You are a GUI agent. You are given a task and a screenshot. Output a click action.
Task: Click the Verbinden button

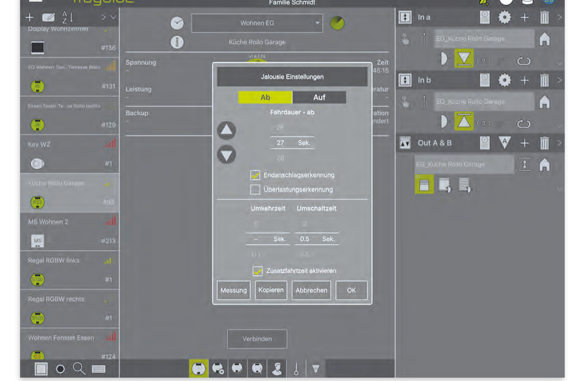[x=257, y=339]
